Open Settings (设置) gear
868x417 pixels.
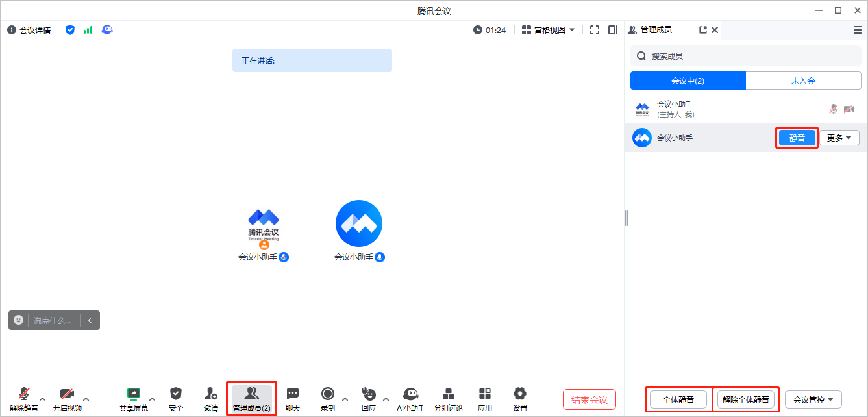pos(520,399)
